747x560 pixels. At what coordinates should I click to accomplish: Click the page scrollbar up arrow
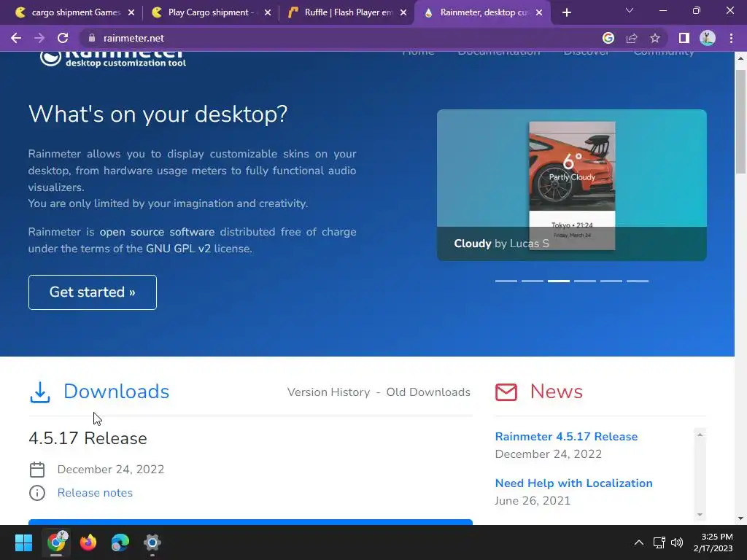click(740, 58)
